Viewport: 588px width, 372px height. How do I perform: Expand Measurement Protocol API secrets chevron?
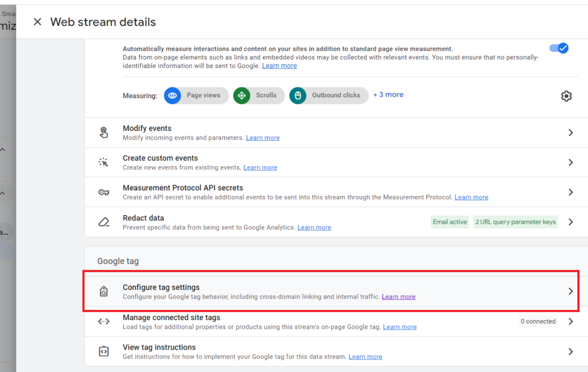[x=570, y=192]
